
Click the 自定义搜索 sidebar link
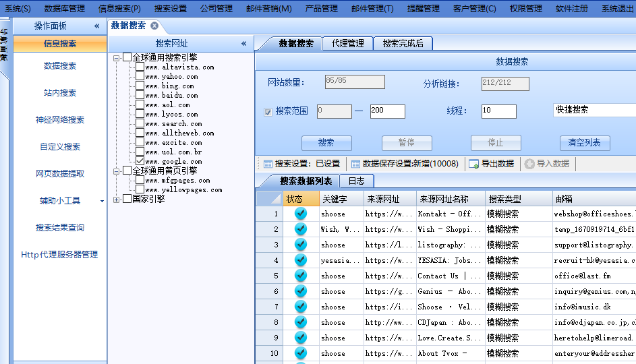60,147
